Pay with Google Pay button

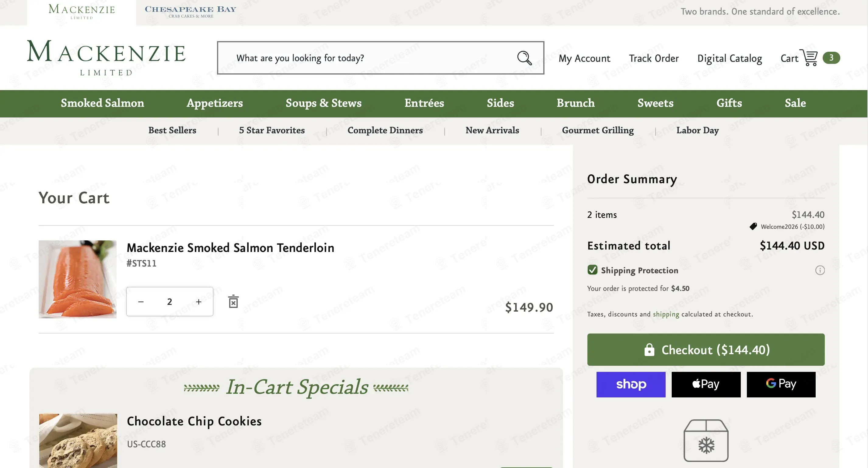click(x=781, y=384)
